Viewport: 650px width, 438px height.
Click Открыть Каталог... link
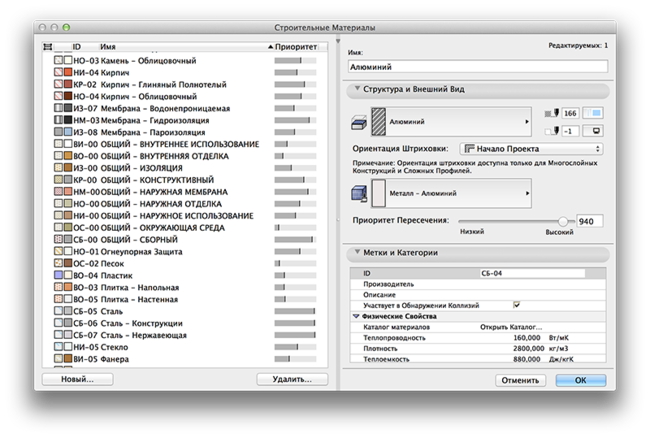[511, 327]
